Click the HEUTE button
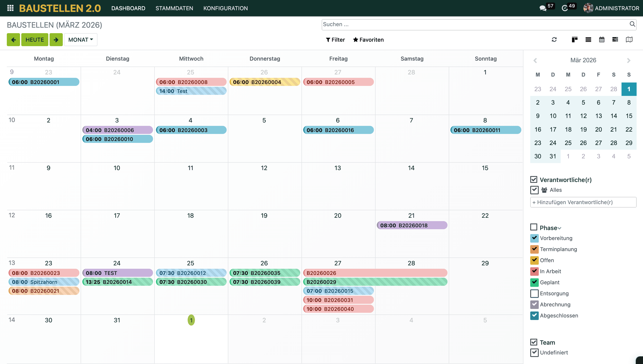This screenshot has width=643, height=364. pos(34,40)
